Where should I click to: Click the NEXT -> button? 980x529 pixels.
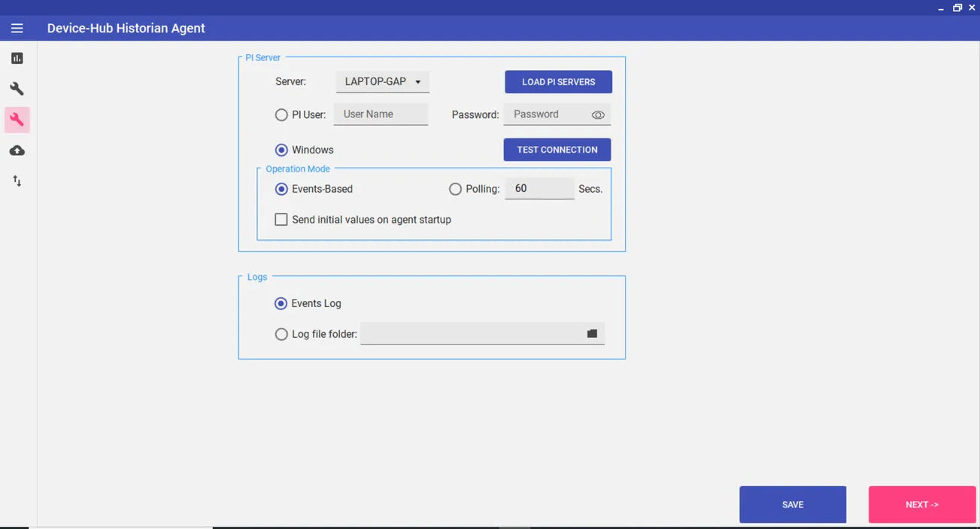pyautogui.click(x=922, y=504)
